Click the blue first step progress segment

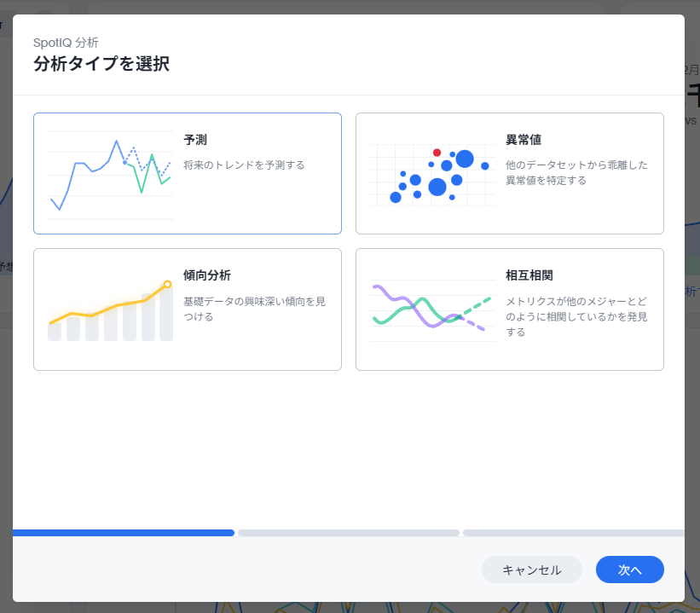tap(124, 533)
